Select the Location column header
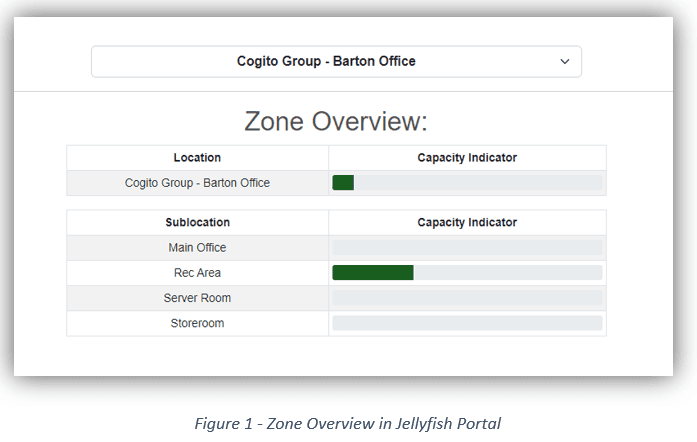 coord(197,158)
